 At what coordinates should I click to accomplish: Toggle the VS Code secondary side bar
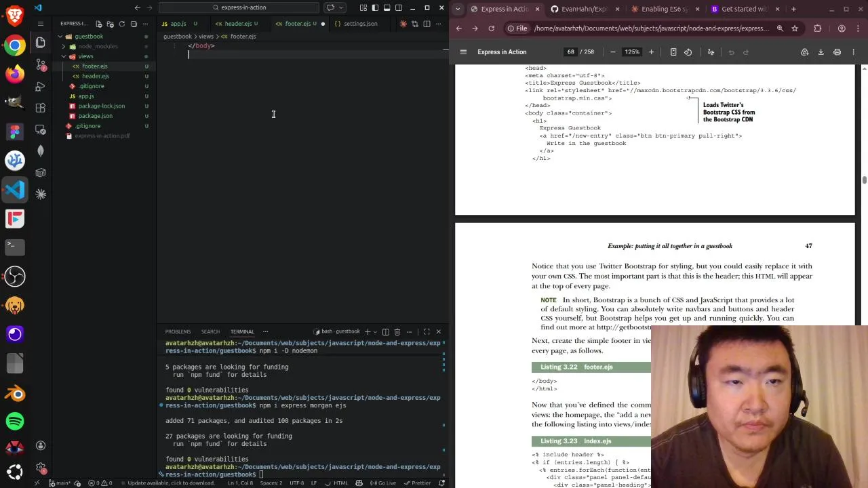[398, 7]
